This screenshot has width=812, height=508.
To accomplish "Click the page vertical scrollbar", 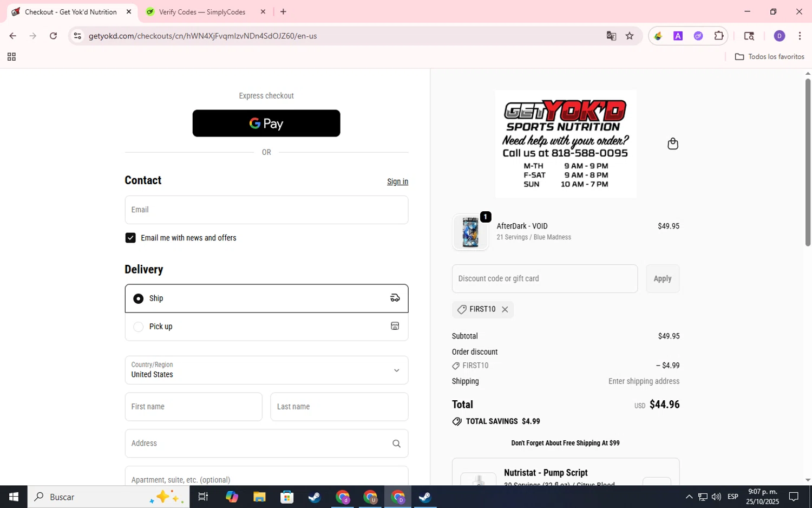I will coord(808,162).
